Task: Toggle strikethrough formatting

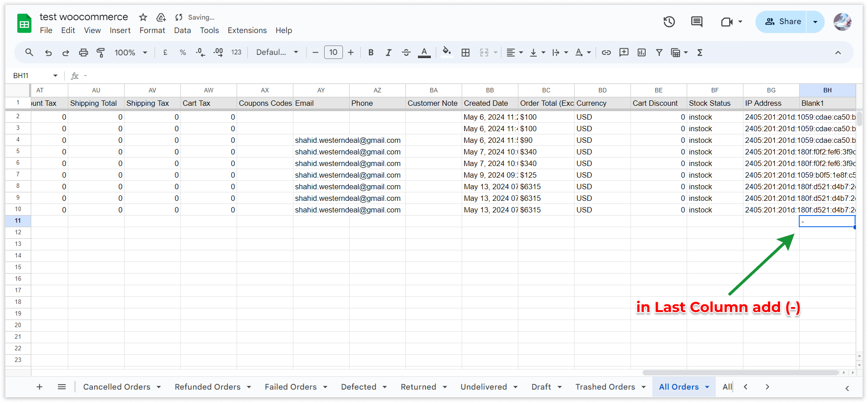Action: [x=406, y=53]
